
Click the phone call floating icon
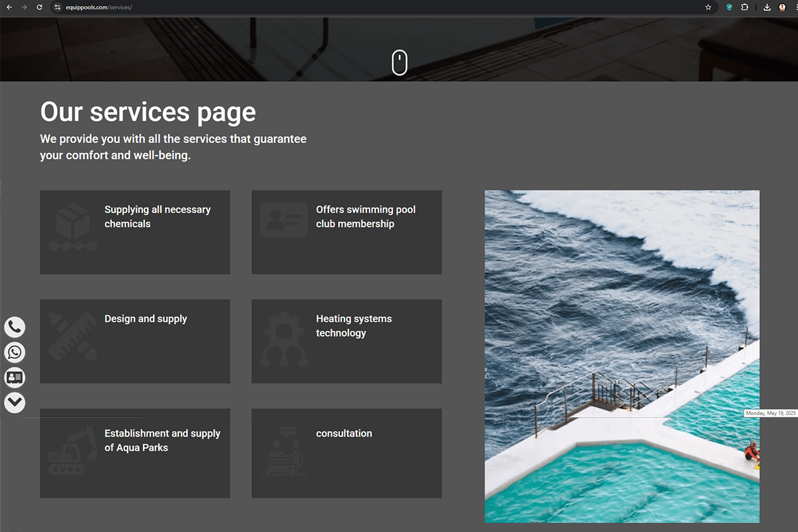click(x=15, y=327)
